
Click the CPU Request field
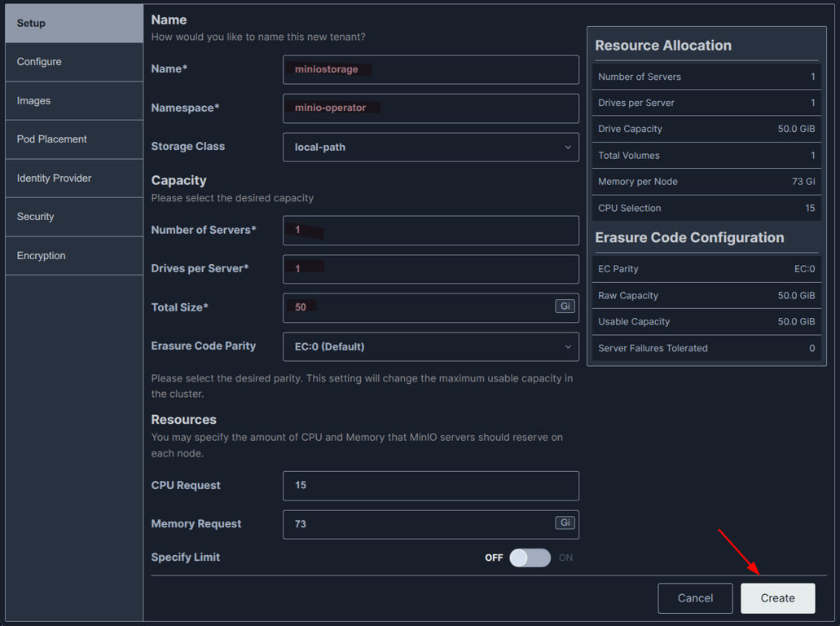[x=431, y=486]
